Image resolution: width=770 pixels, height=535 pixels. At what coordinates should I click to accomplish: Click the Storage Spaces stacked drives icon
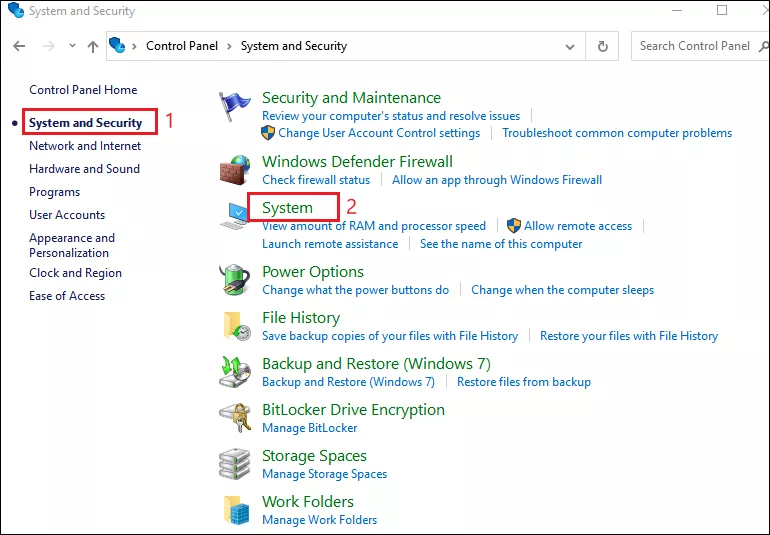tap(235, 464)
